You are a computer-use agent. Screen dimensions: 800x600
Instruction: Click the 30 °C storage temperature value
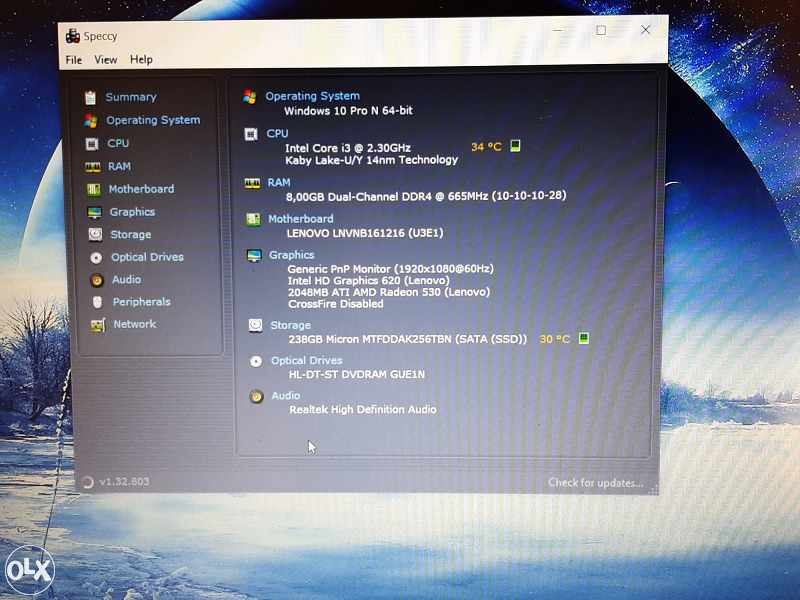coord(555,339)
